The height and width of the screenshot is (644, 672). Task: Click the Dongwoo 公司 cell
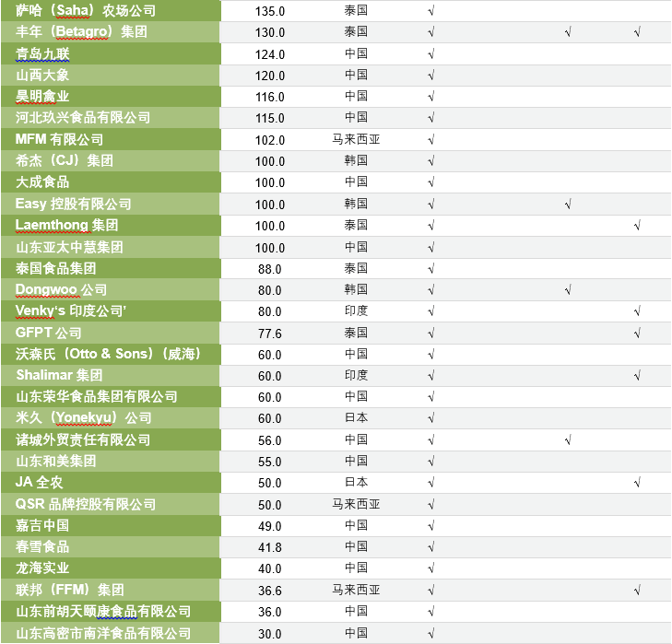coord(111,289)
